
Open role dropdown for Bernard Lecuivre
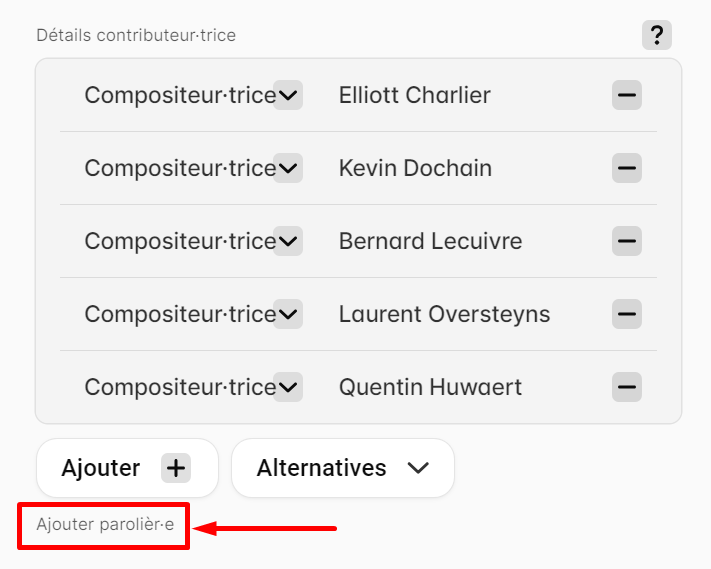(288, 241)
